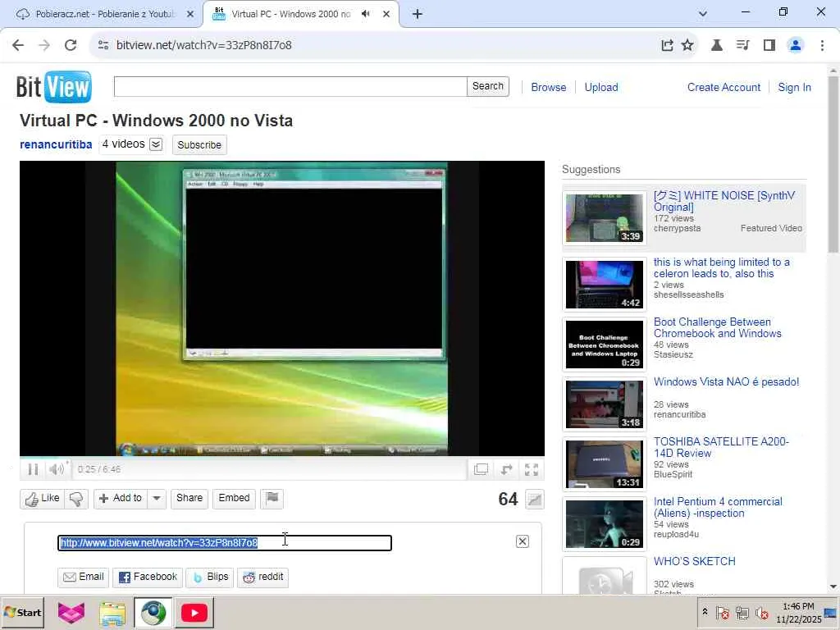
Task: Show hidden system tray icons
Action: tap(705, 612)
